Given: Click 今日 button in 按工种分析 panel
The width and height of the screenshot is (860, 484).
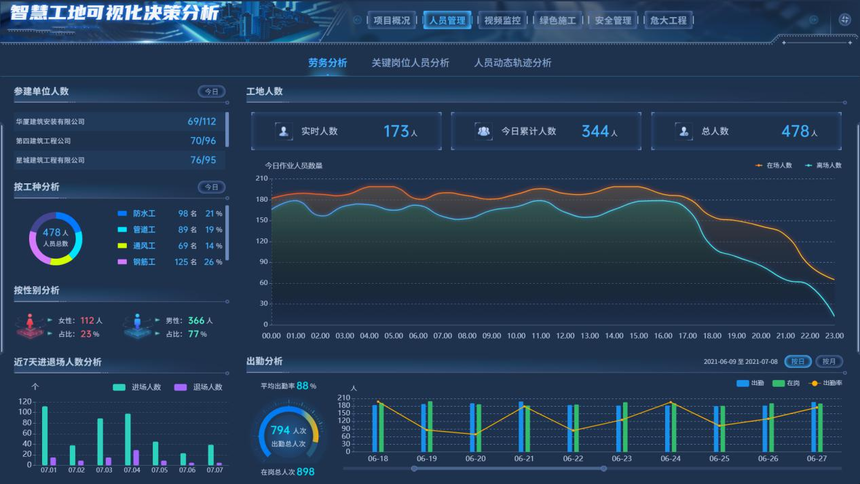Looking at the screenshot, I should tap(212, 187).
